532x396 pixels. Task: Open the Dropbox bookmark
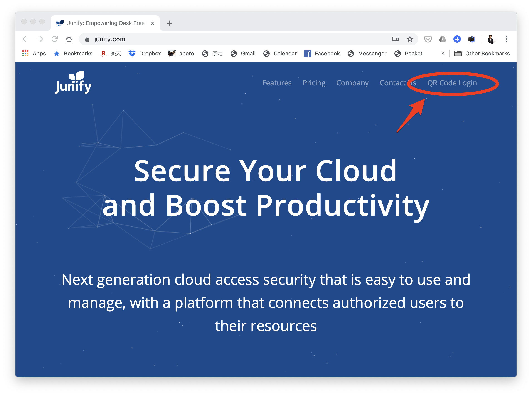pos(145,53)
